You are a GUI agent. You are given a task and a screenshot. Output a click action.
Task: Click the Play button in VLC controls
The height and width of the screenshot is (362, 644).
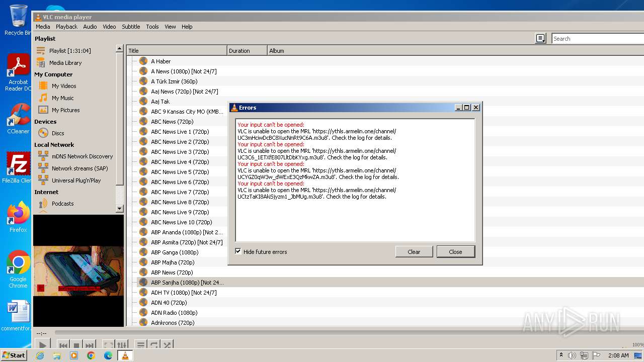tap(43, 345)
